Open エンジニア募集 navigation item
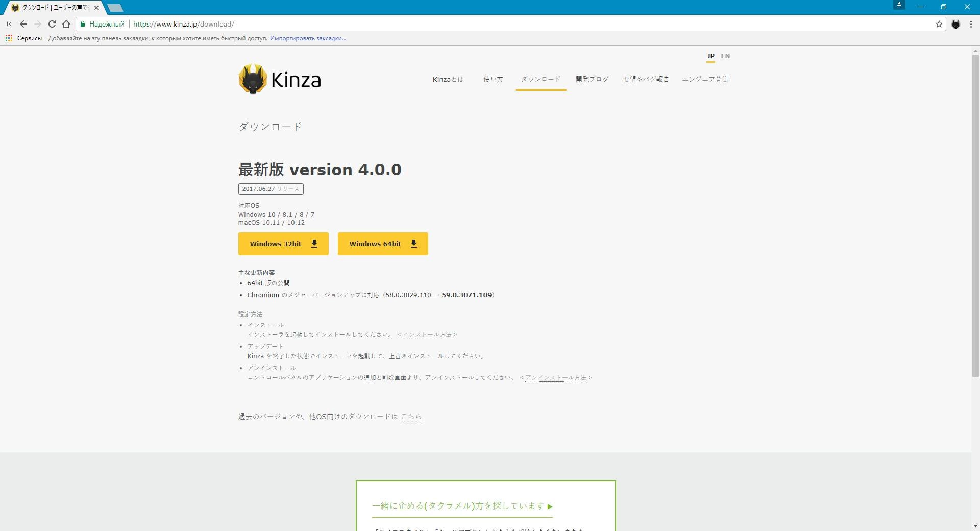This screenshot has height=531, width=980. [x=705, y=79]
